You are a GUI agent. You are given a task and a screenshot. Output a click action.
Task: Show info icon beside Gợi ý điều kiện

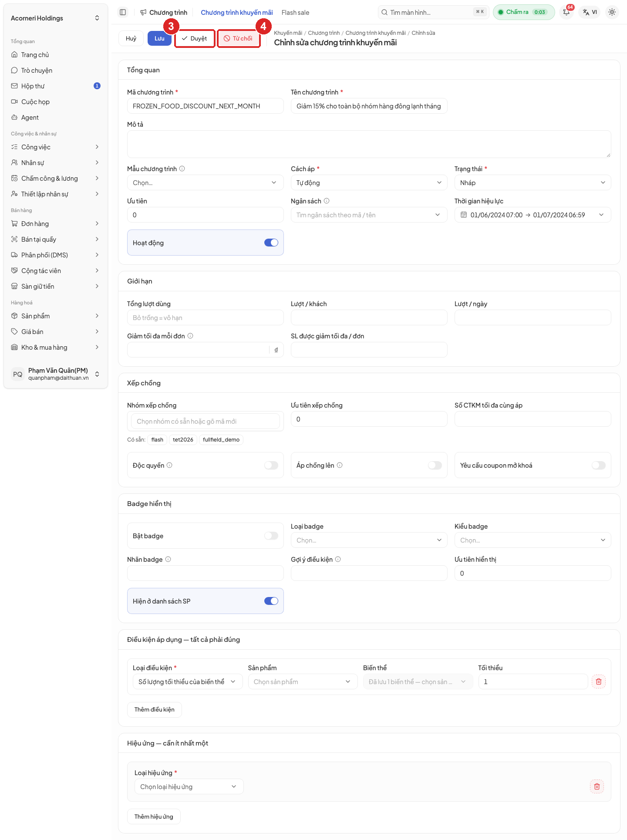(338, 559)
